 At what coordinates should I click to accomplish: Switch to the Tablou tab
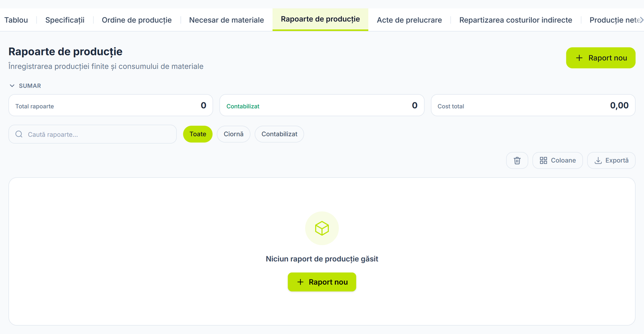pos(16,20)
